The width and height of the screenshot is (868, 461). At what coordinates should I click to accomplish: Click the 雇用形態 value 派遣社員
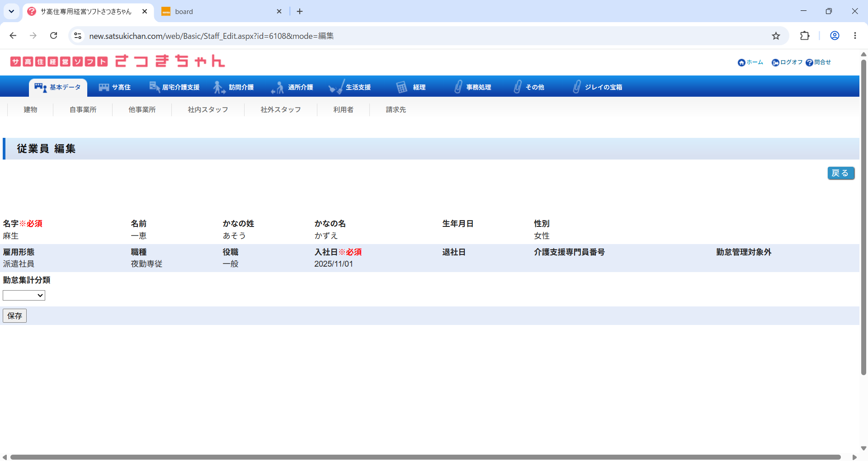pyautogui.click(x=19, y=264)
